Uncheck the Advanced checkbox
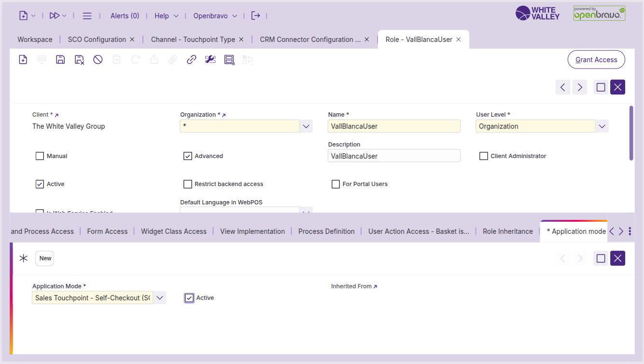The height and width of the screenshot is (364, 644). [188, 156]
